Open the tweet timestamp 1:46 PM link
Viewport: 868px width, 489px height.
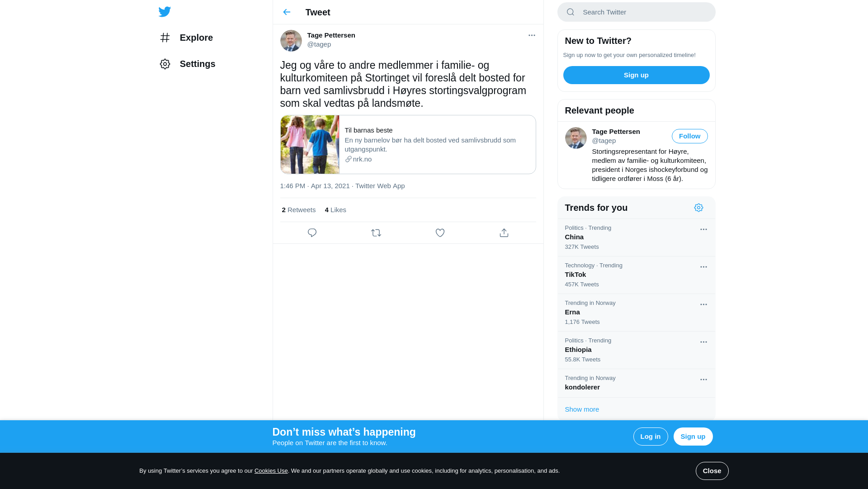tap(315, 186)
